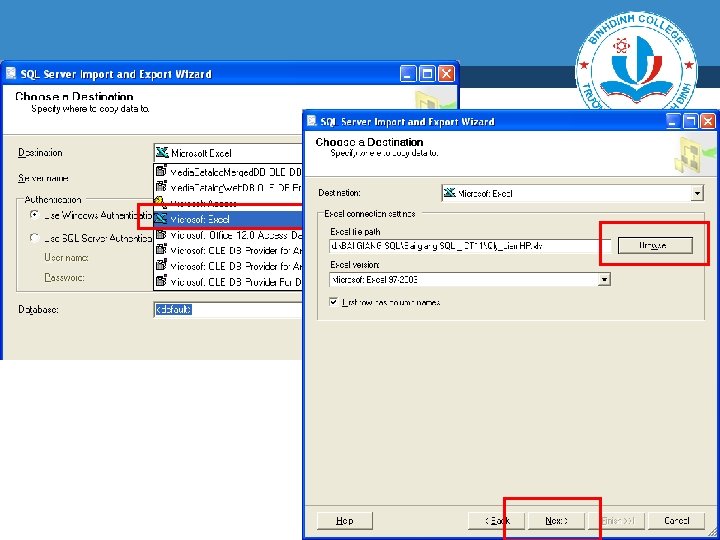Maximize the back wizard window

click(427, 74)
